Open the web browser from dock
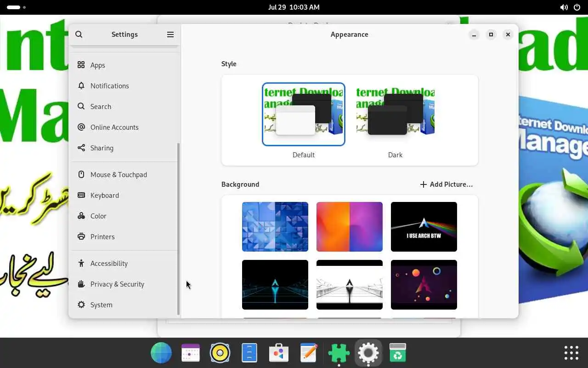 [x=161, y=353]
